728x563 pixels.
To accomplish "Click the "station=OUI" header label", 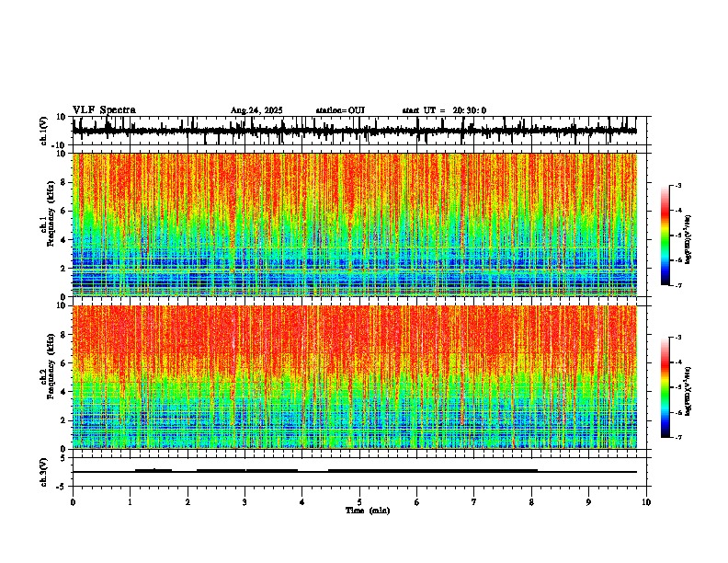I will click(x=340, y=110).
